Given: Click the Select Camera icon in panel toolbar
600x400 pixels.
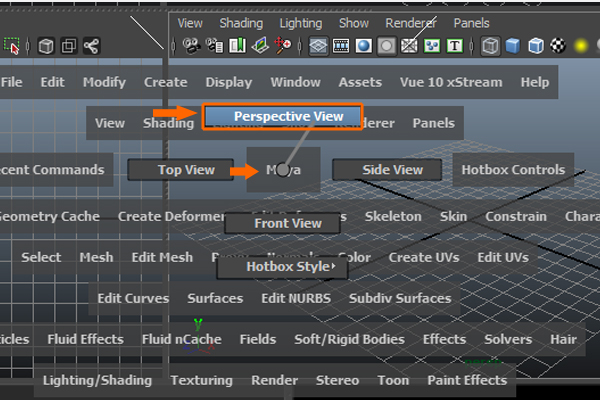Looking at the screenshot, I should 191,46.
